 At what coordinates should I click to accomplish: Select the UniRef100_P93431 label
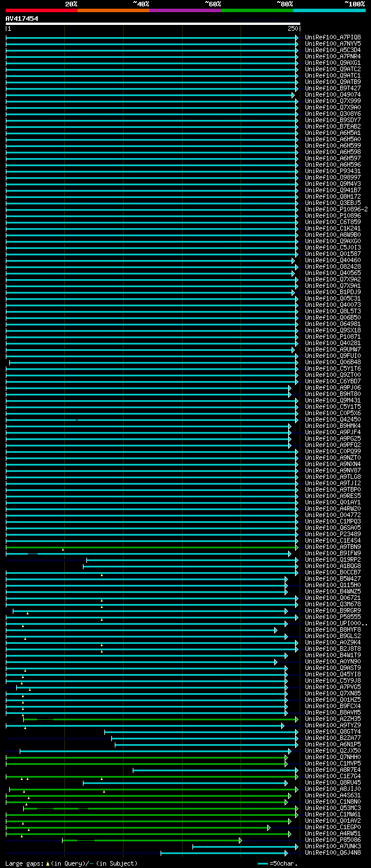click(333, 171)
